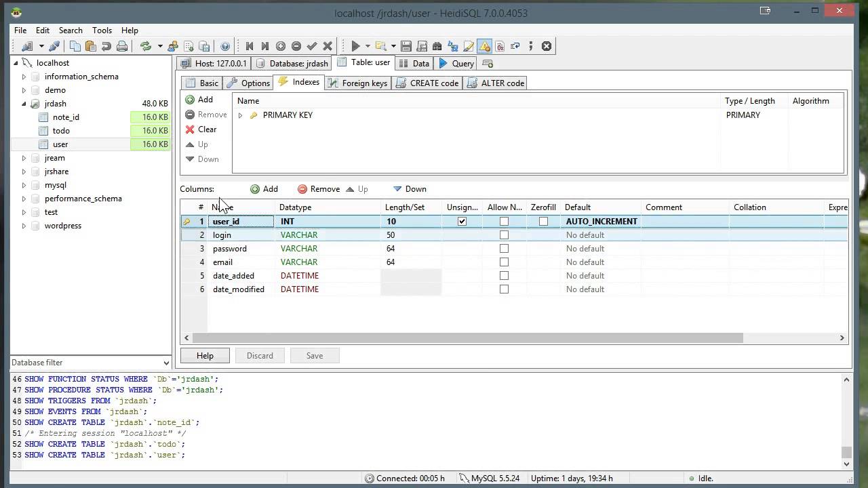Open the Search menu

click(x=71, y=30)
